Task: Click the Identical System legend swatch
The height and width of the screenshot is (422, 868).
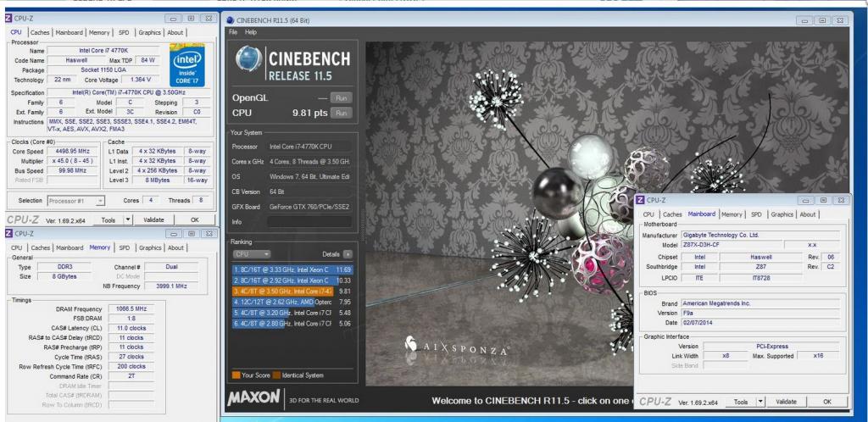Action: point(276,375)
